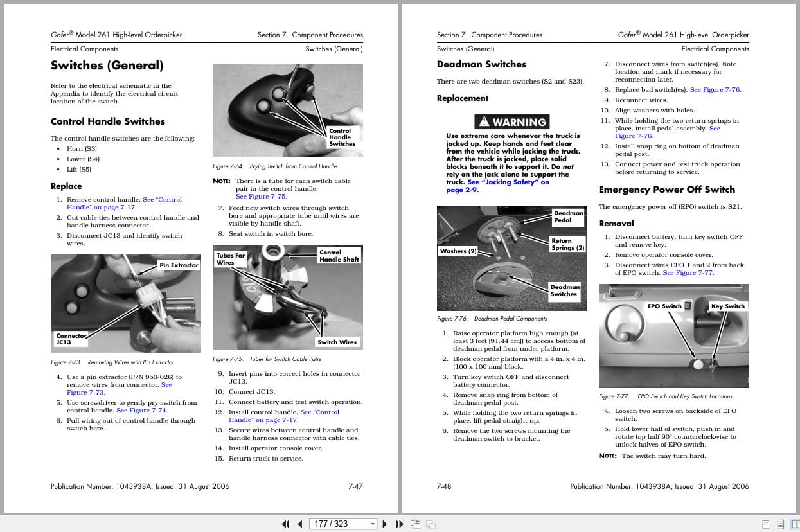The image size is (800, 532).
Task: Click the "Tubes For Wires" callout label
Action: pyautogui.click(x=231, y=259)
